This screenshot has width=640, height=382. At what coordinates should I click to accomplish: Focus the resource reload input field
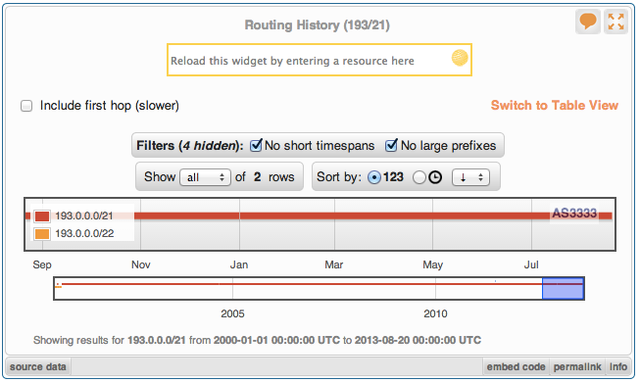pos(319,60)
